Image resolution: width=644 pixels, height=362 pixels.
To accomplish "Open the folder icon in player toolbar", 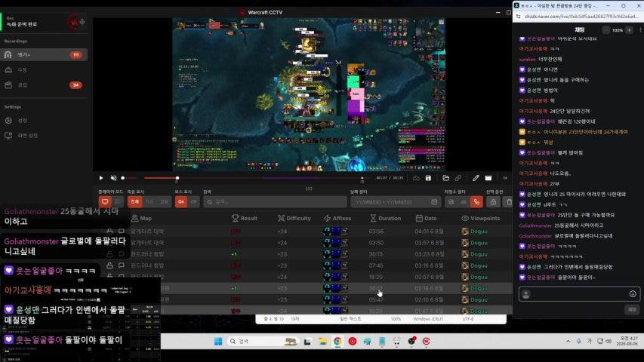I will [x=445, y=178].
